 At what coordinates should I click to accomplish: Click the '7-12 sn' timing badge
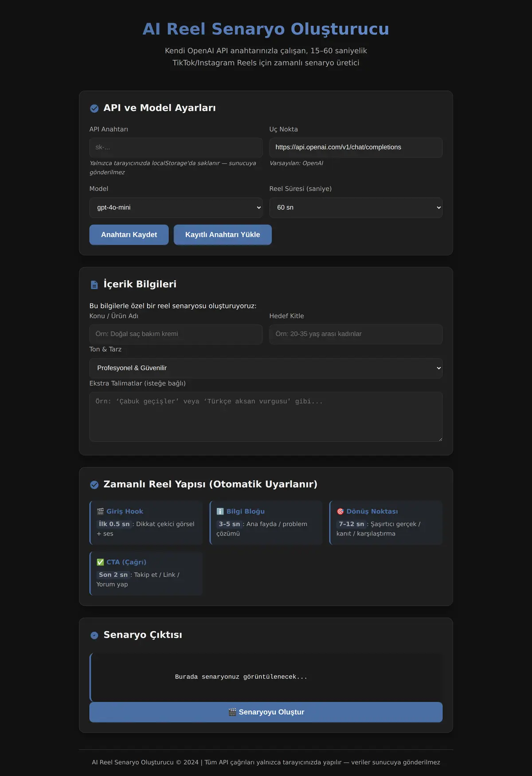(352, 524)
